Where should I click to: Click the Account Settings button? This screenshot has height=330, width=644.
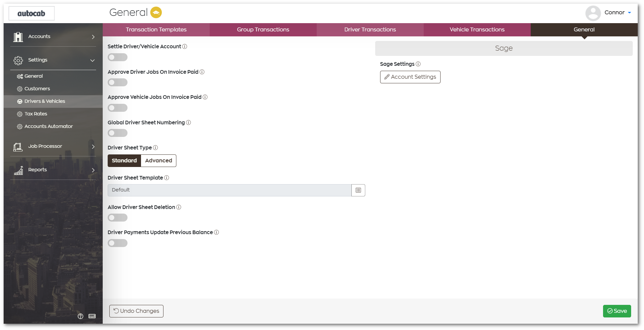(x=410, y=77)
